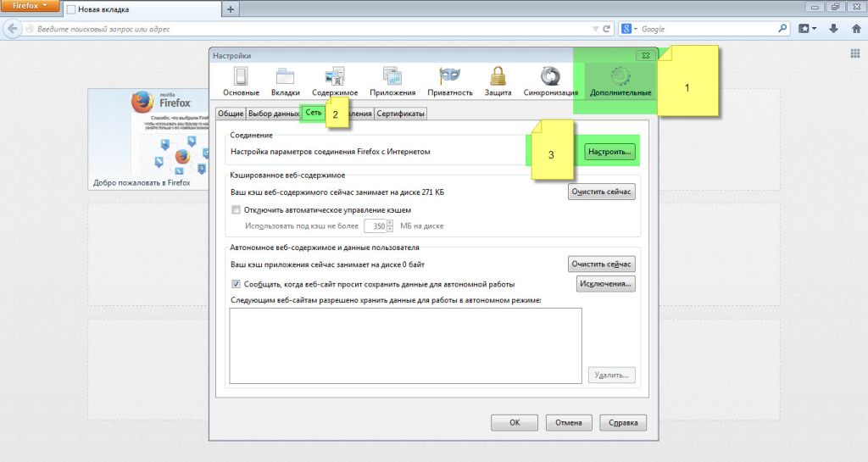Click the new tab plus button
This screenshot has height=462, width=868.
(x=231, y=9)
